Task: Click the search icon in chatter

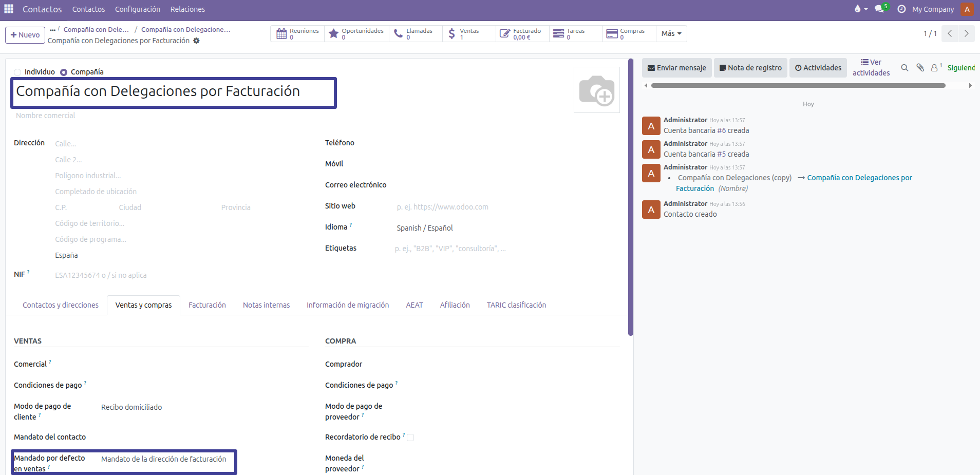Action: tap(904, 68)
